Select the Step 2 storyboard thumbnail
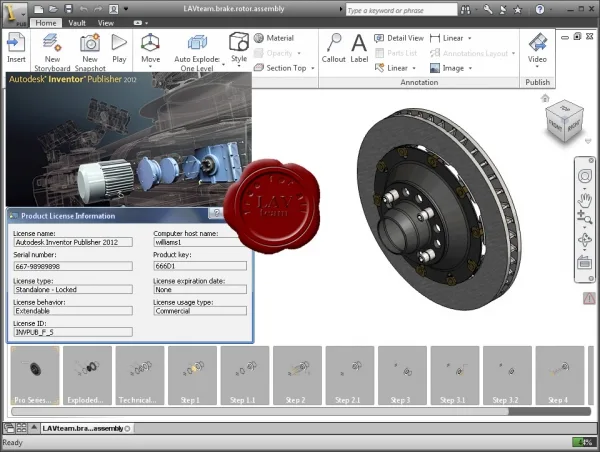 point(297,375)
